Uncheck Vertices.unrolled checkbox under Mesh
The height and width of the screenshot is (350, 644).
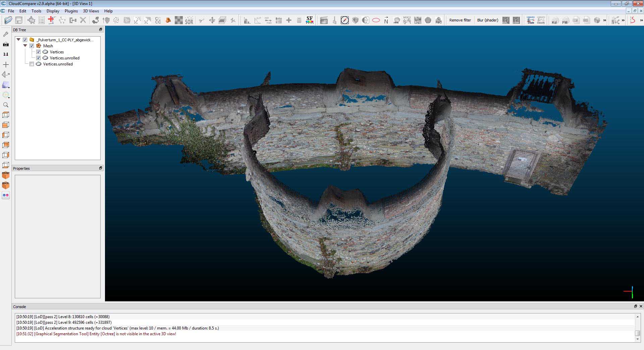[39, 58]
